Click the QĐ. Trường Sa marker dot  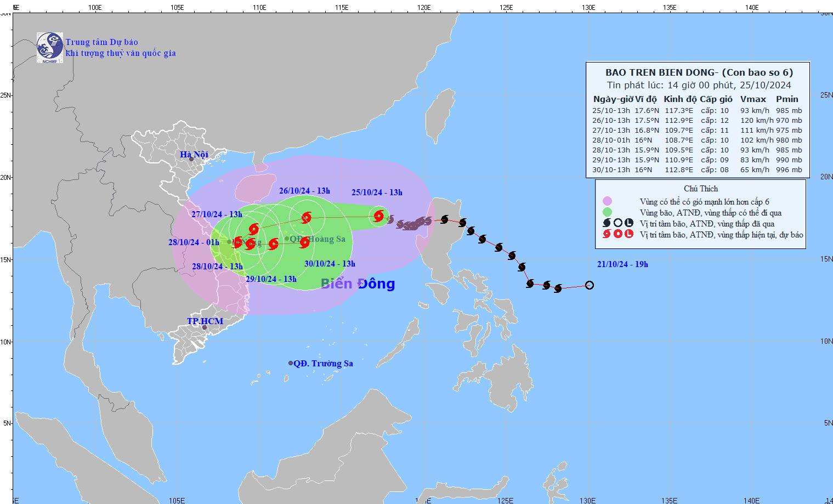[x=291, y=363]
